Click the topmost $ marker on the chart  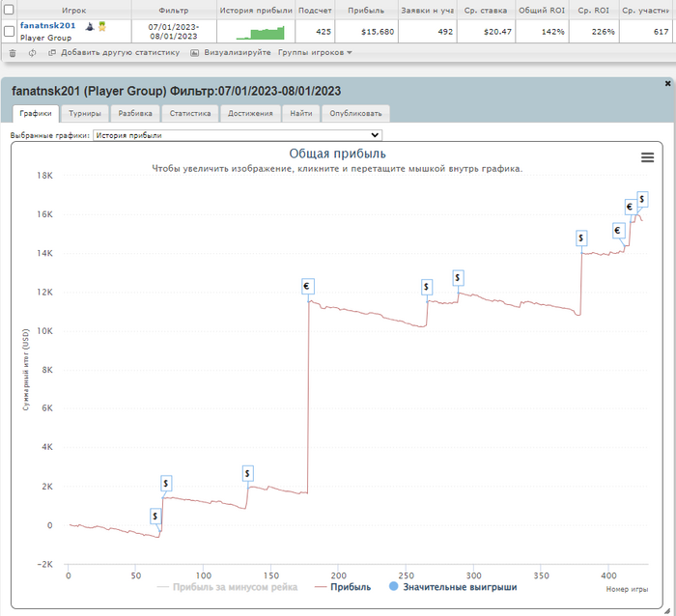642,199
